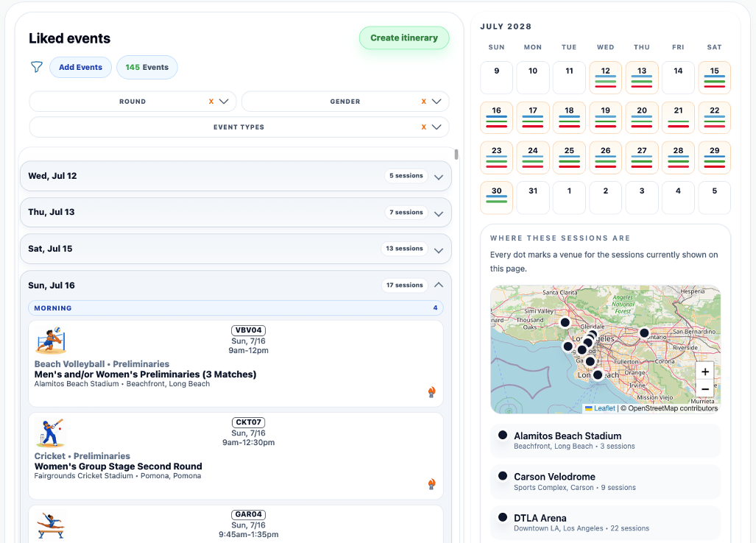Click the 145 Events pill
Image resolution: width=756 pixels, height=543 pixels.
coord(147,67)
